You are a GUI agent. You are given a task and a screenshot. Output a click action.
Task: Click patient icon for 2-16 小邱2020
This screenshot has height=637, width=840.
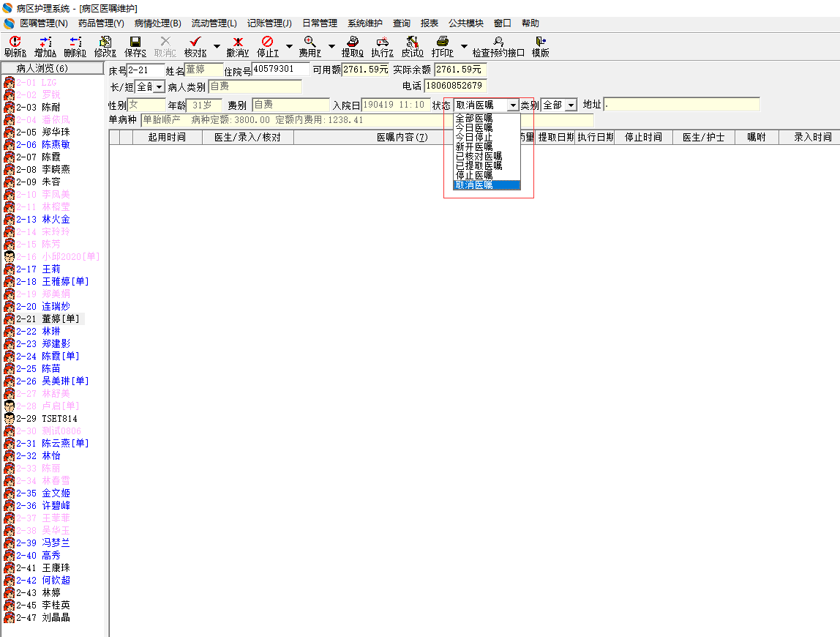coord(9,257)
